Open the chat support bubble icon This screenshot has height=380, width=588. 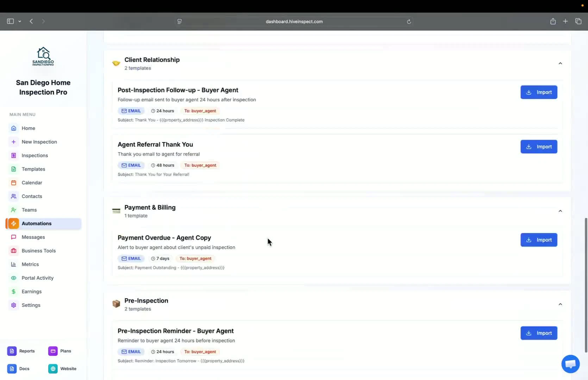click(570, 364)
